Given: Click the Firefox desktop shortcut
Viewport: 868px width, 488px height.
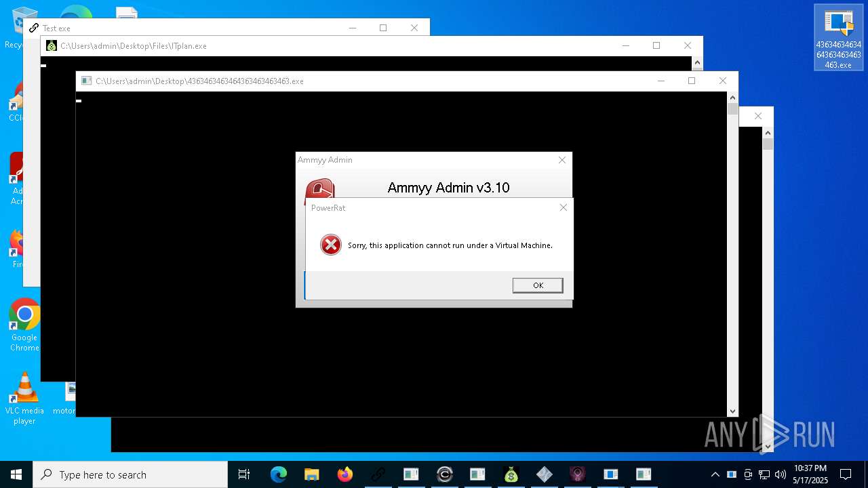Looking at the screenshot, I should 17,249.
